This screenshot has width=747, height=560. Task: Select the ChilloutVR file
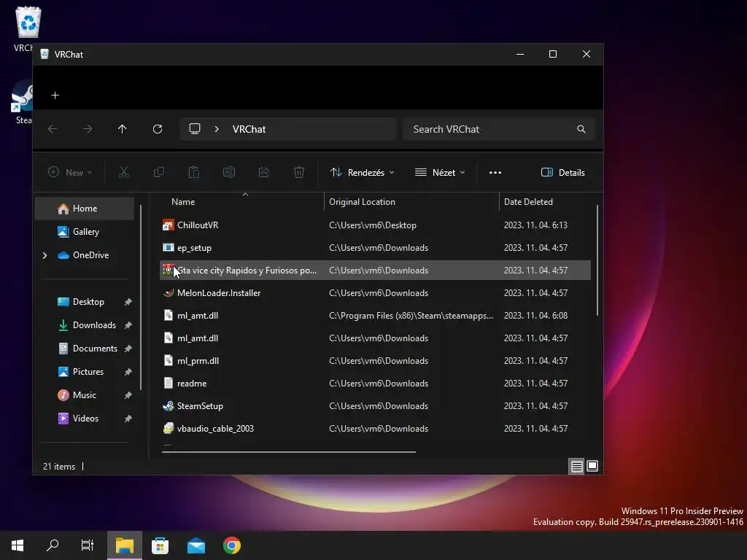375,225
